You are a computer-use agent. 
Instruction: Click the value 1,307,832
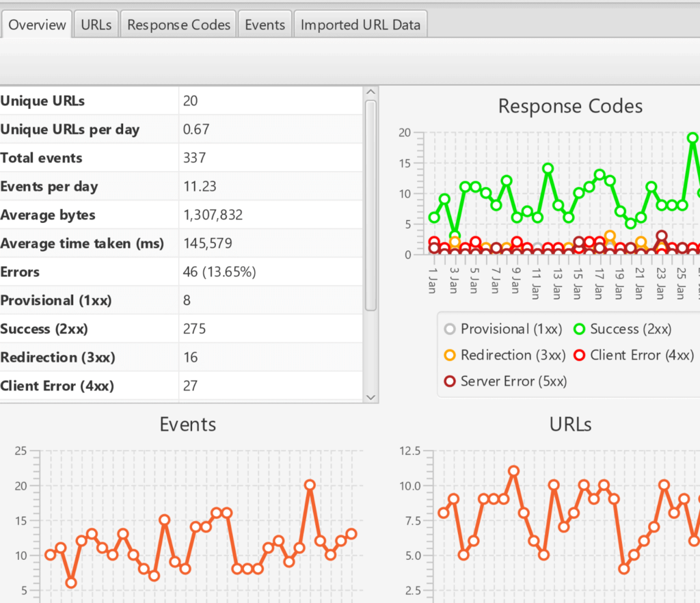[213, 215]
